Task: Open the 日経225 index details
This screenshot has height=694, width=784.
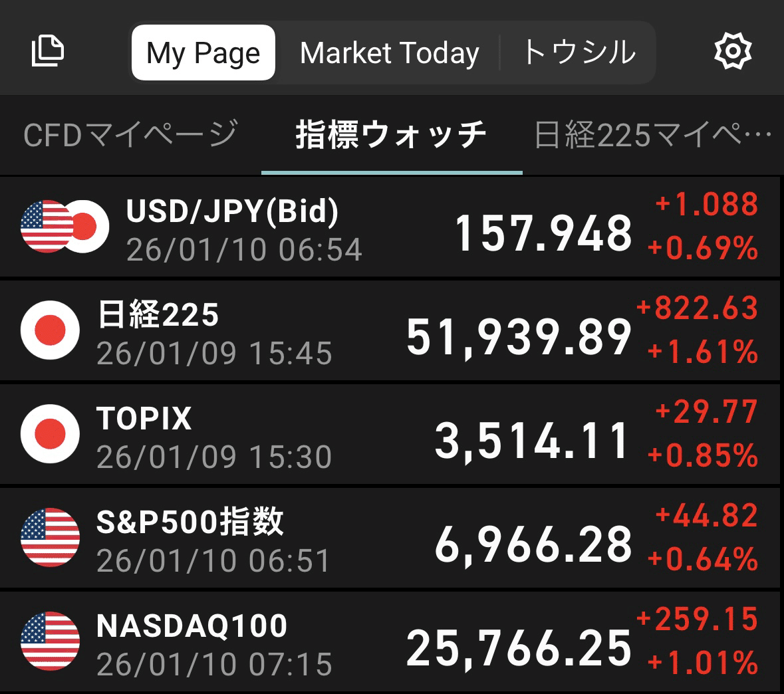Action: click(392, 330)
